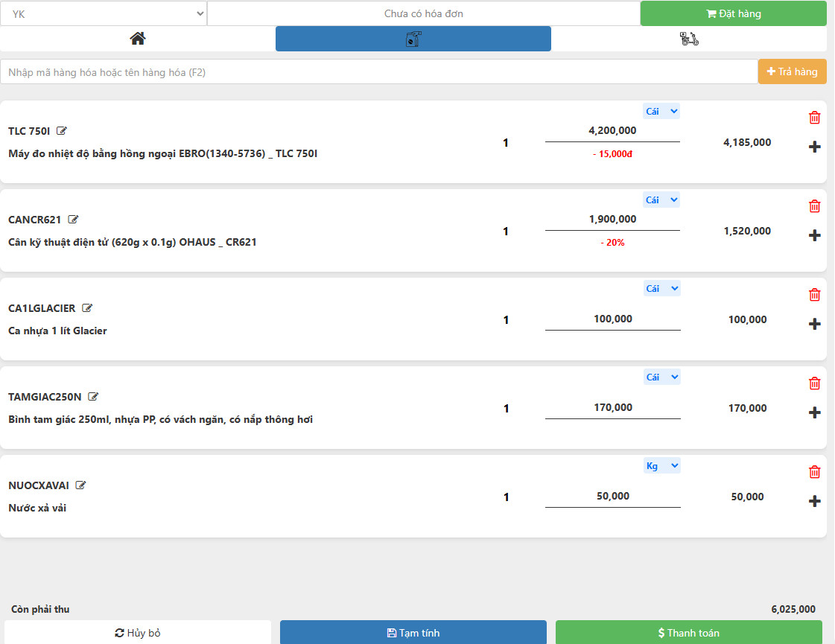Delete the CANCR621 scale item

pos(814,206)
